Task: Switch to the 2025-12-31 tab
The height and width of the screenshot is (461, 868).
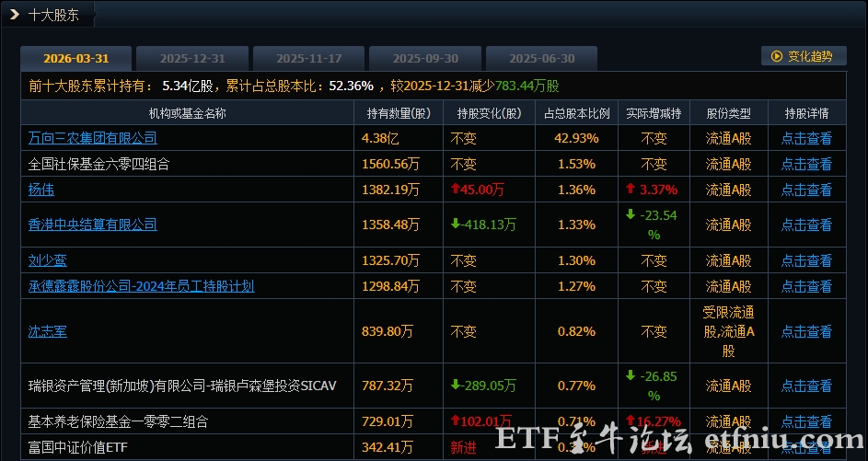Action: pos(192,59)
